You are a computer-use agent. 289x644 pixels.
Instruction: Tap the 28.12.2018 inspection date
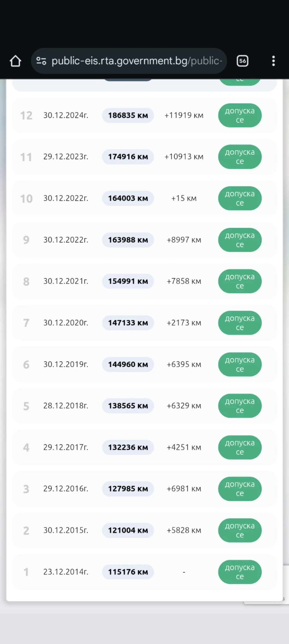[x=66, y=406]
